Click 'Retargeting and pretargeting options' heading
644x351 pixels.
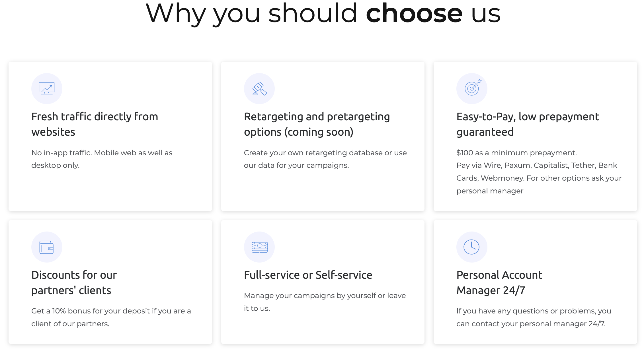pyautogui.click(x=317, y=124)
